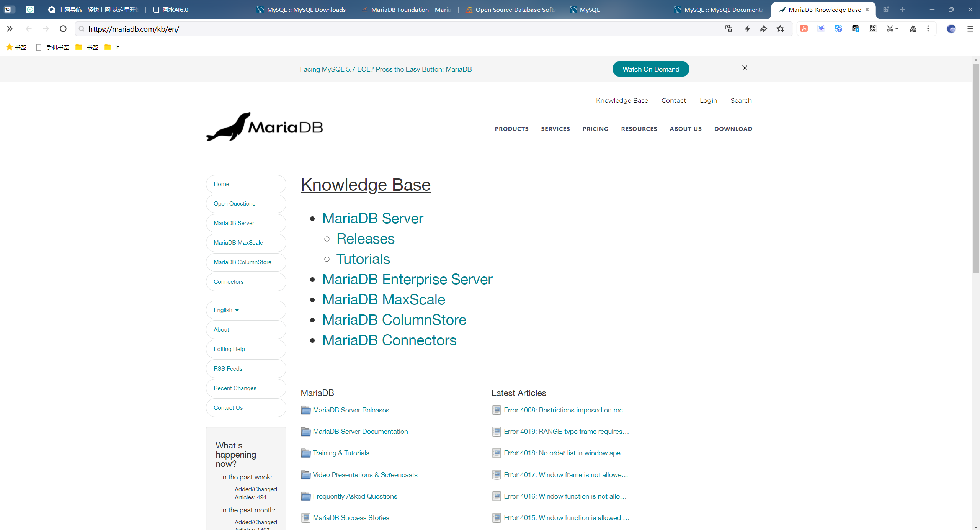Open the scissors screenshot tool dropdown
The height and width of the screenshot is (530, 980).
pyautogui.click(x=892, y=29)
